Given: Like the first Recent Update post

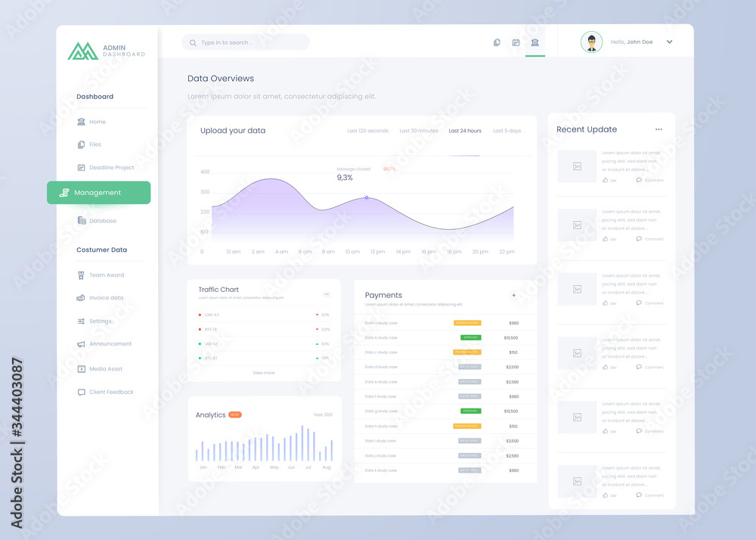Looking at the screenshot, I should pyautogui.click(x=609, y=180).
